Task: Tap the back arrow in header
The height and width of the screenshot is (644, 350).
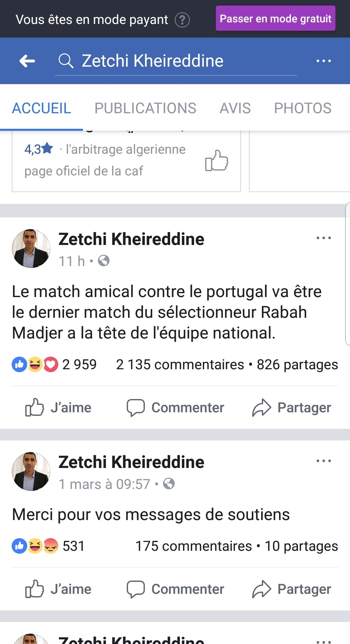Action: click(x=27, y=61)
